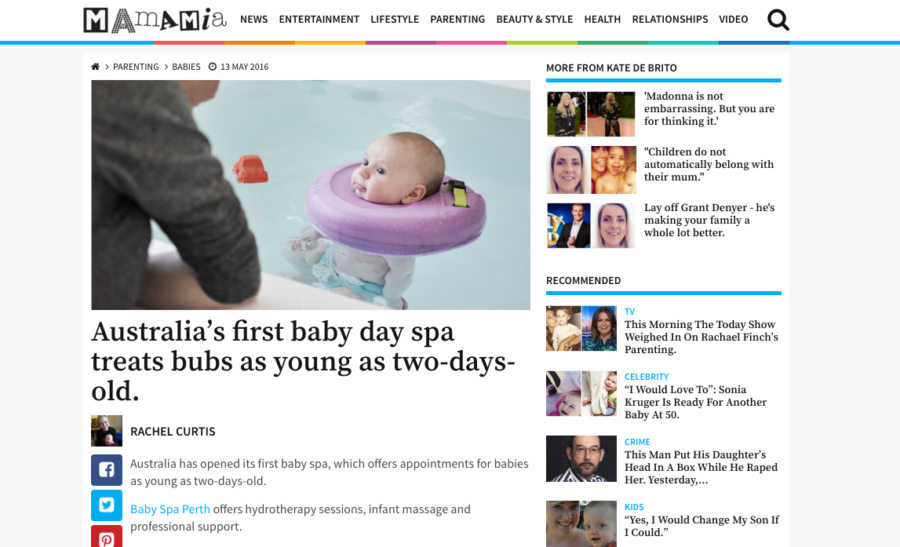This screenshot has width=900, height=547.
Task: Open the Grant Denyer article thumbnail
Action: coord(591,225)
